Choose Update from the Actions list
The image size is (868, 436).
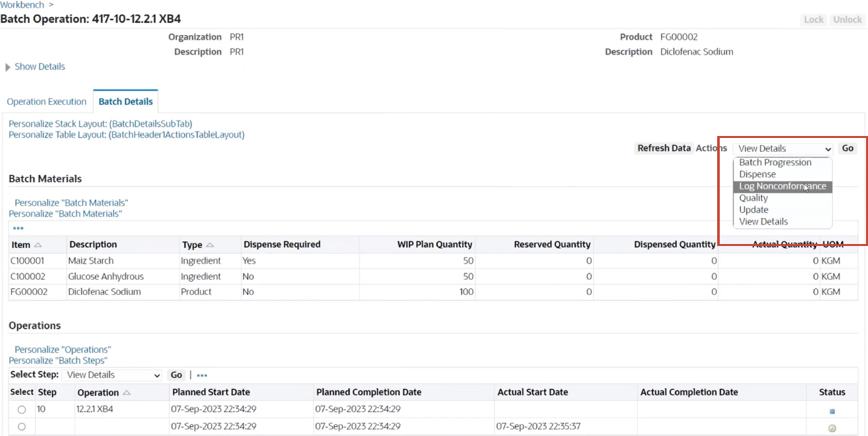point(783,210)
